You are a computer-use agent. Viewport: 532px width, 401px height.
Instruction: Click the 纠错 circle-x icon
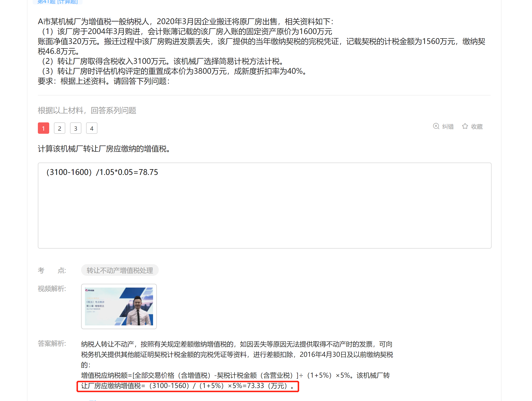point(436,126)
